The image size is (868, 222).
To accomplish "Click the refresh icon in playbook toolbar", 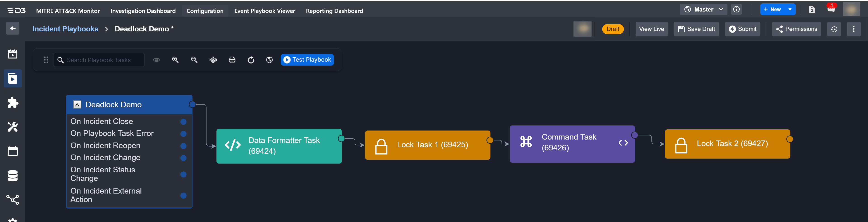I will click(x=251, y=60).
